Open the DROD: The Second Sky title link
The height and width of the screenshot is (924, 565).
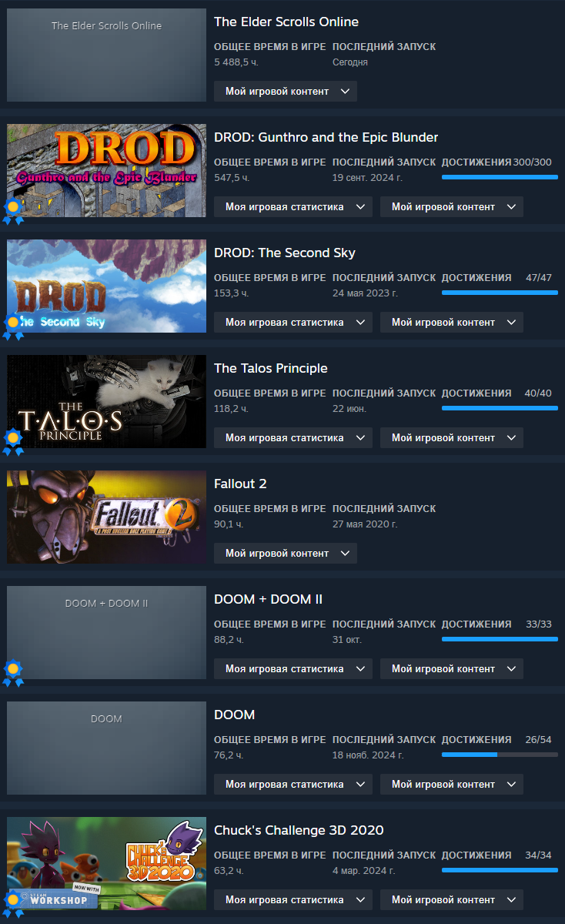coord(285,253)
